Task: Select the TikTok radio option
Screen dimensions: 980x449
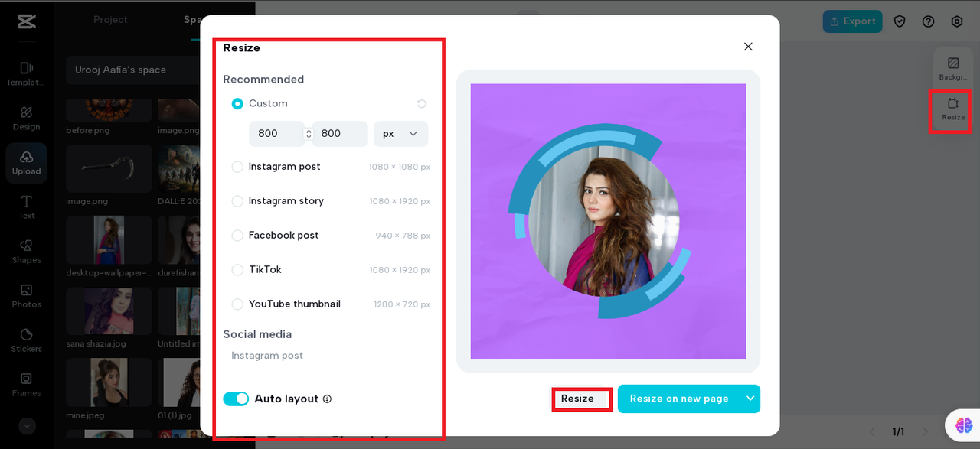Action: 237,270
